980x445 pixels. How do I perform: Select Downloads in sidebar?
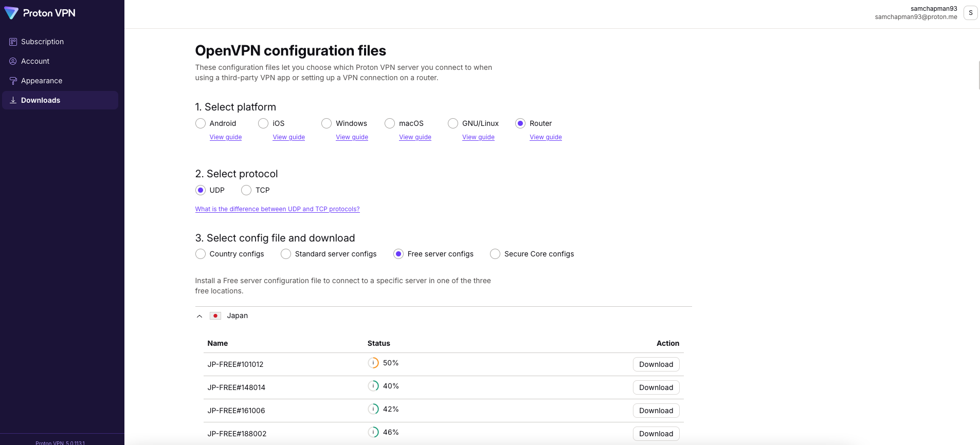(60, 100)
